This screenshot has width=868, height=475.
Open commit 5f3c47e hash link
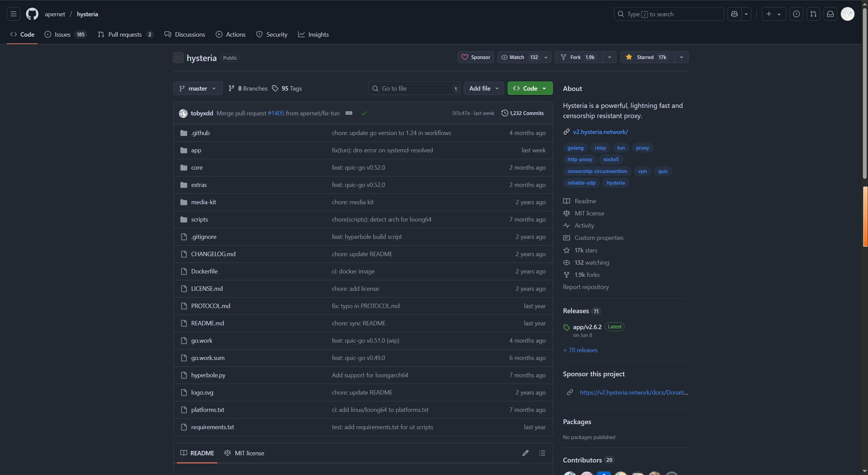[x=461, y=113]
